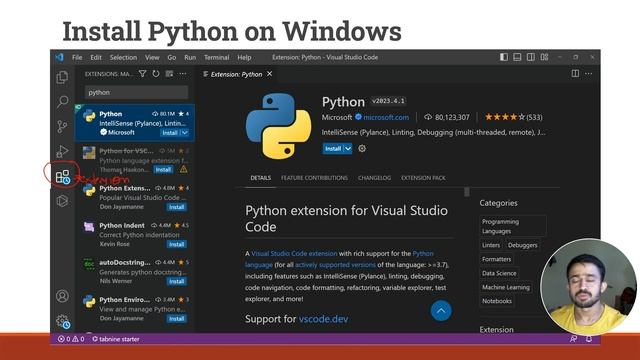The height and width of the screenshot is (360, 640).
Task: Open the Extensions view icon
Action: click(x=63, y=176)
